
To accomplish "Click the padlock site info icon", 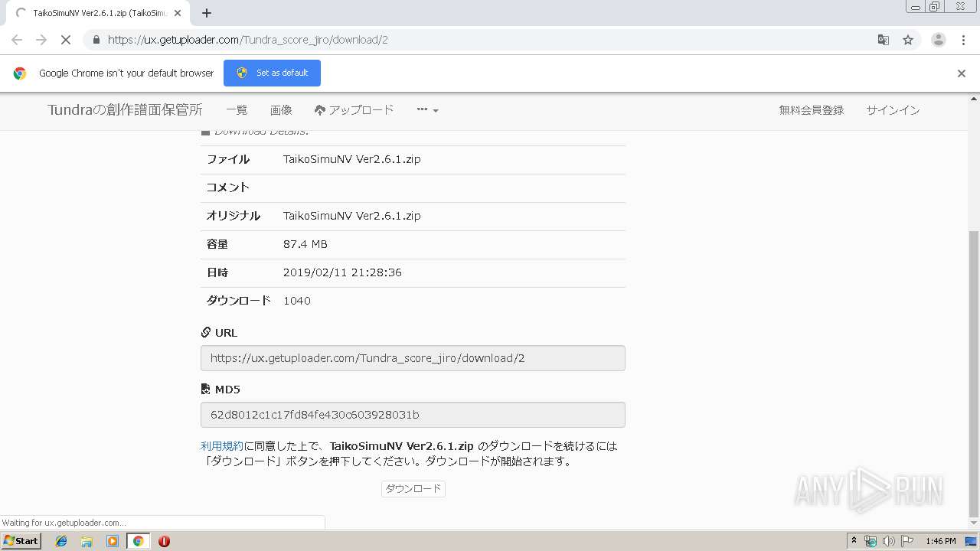I will [96, 40].
